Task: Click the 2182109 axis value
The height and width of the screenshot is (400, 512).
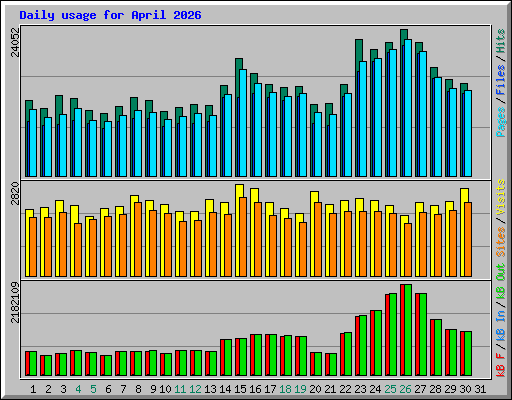Action: [x=15, y=303]
